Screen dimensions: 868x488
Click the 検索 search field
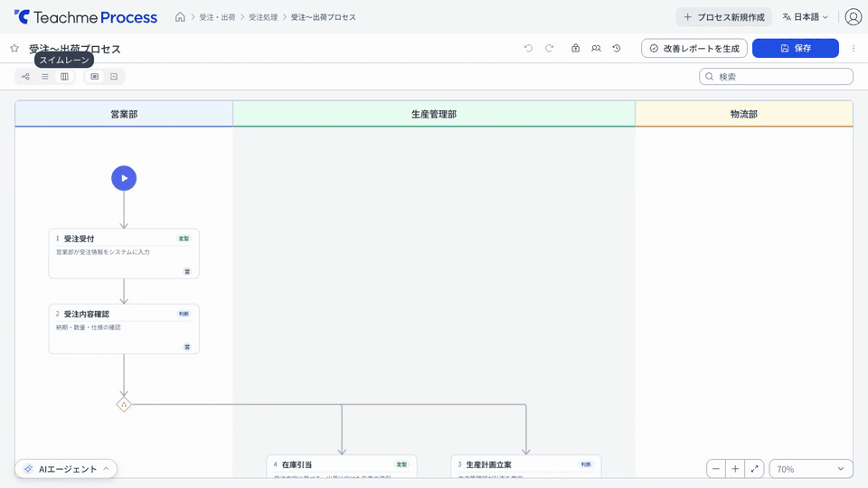coord(776,76)
